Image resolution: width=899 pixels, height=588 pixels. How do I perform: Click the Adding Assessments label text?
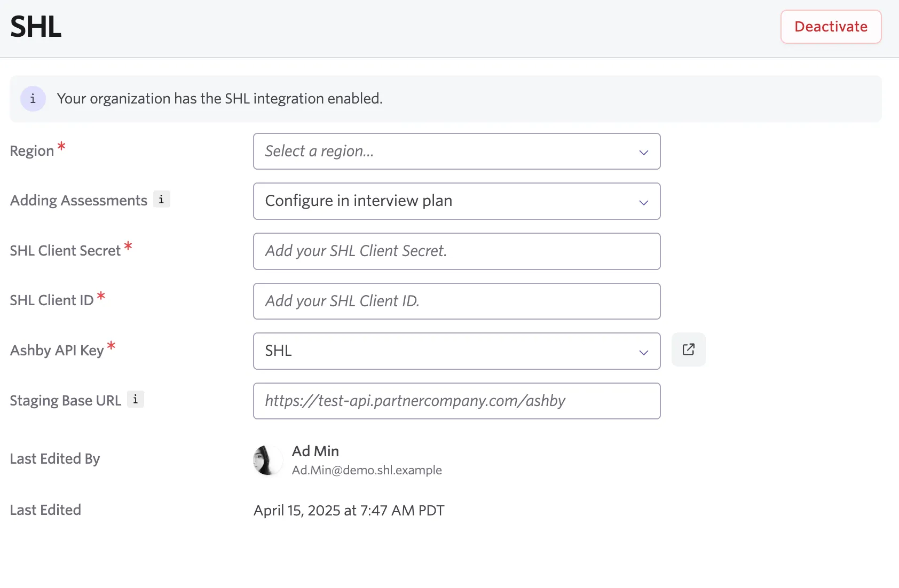(x=78, y=201)
